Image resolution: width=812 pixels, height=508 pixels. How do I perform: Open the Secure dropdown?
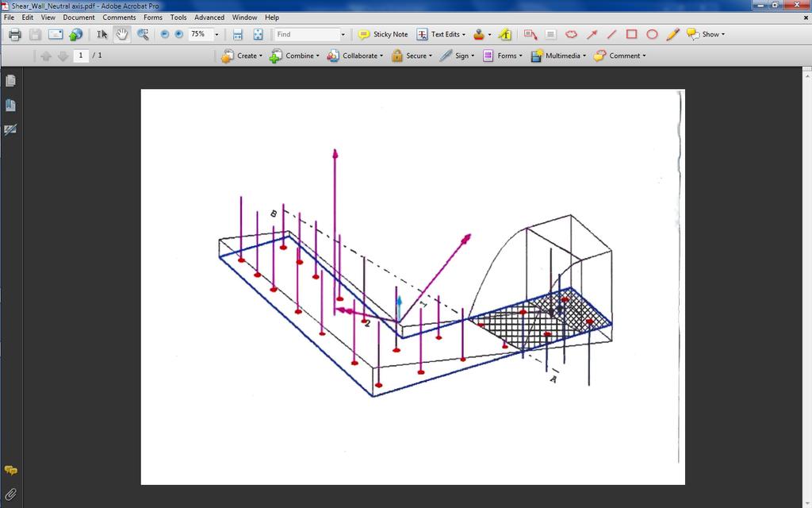[412, 56]
